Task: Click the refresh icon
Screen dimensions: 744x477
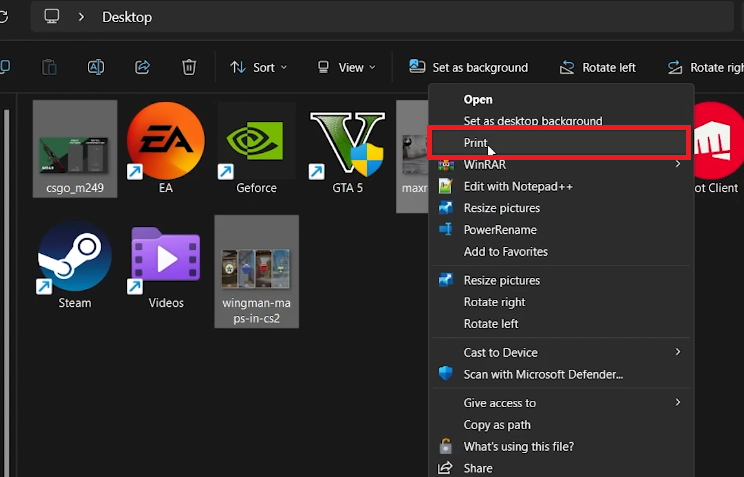Action: pyautogui.click(x=4, y=17)
